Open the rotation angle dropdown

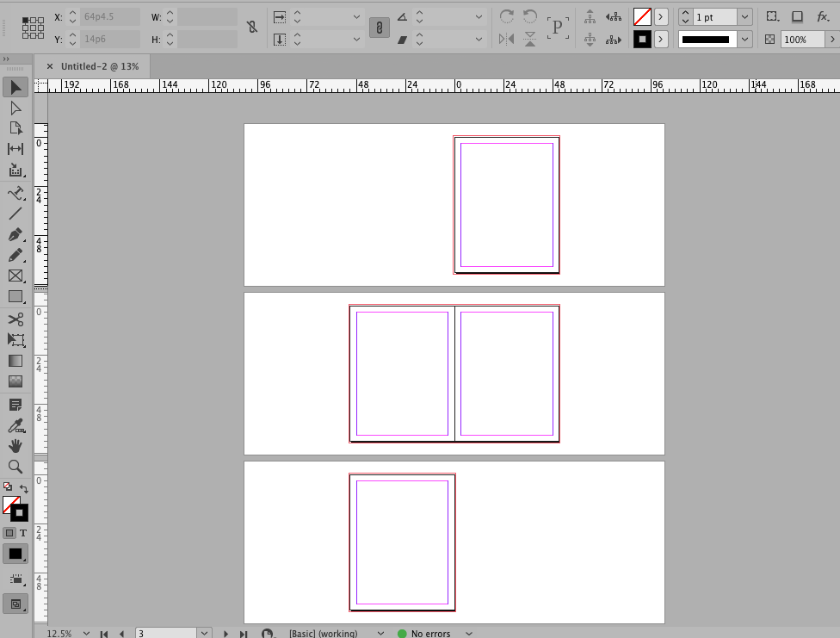[479, 17]
